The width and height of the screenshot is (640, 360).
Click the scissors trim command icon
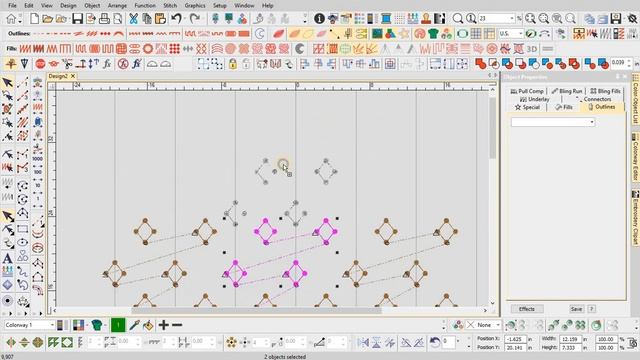coord(67,64)
